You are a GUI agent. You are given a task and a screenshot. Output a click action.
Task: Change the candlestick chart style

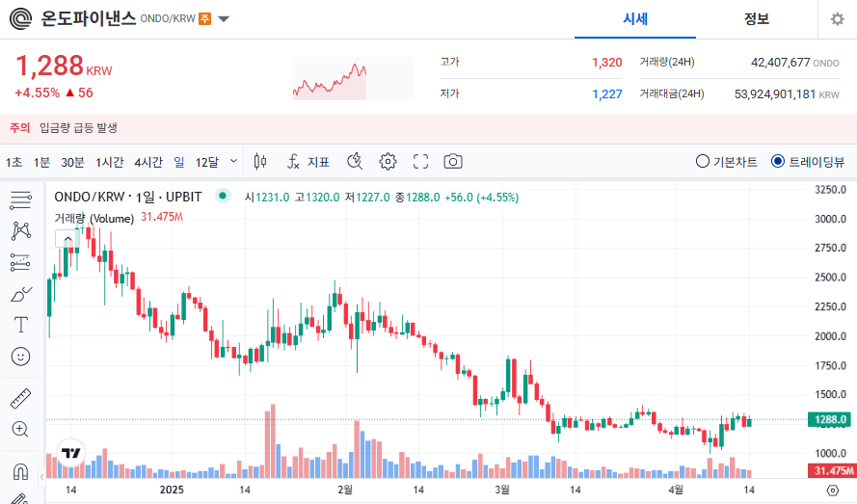(260, 162)
